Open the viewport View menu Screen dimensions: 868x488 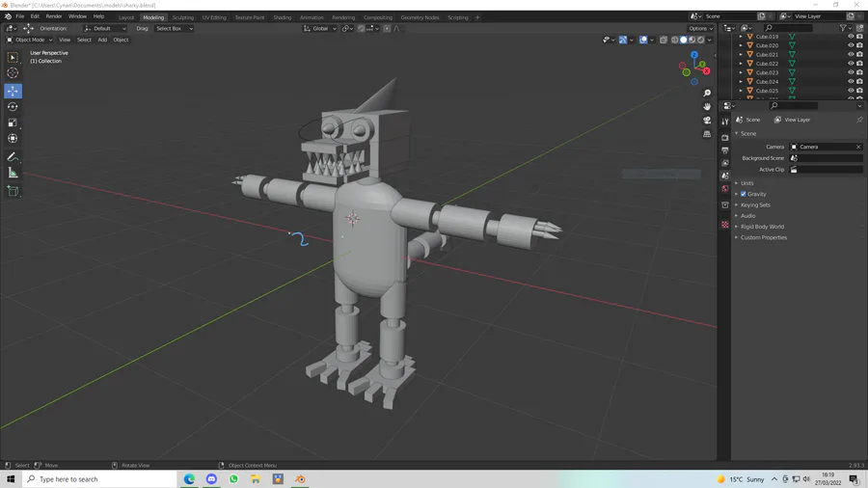point(65,40)
